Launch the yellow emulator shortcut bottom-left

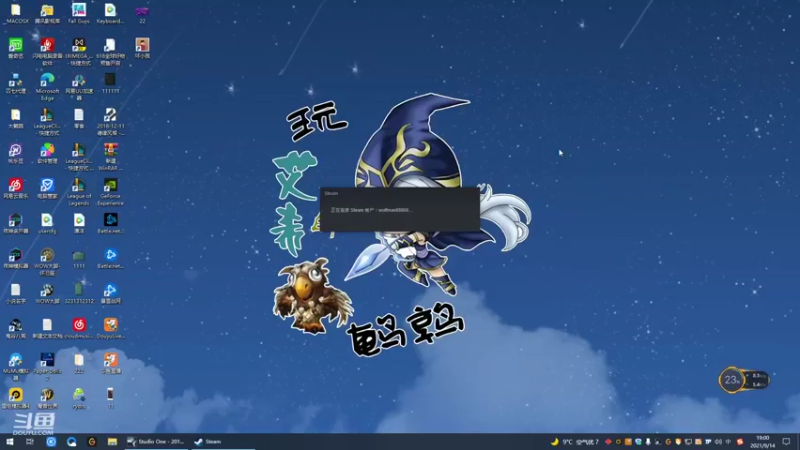point(16,398)
